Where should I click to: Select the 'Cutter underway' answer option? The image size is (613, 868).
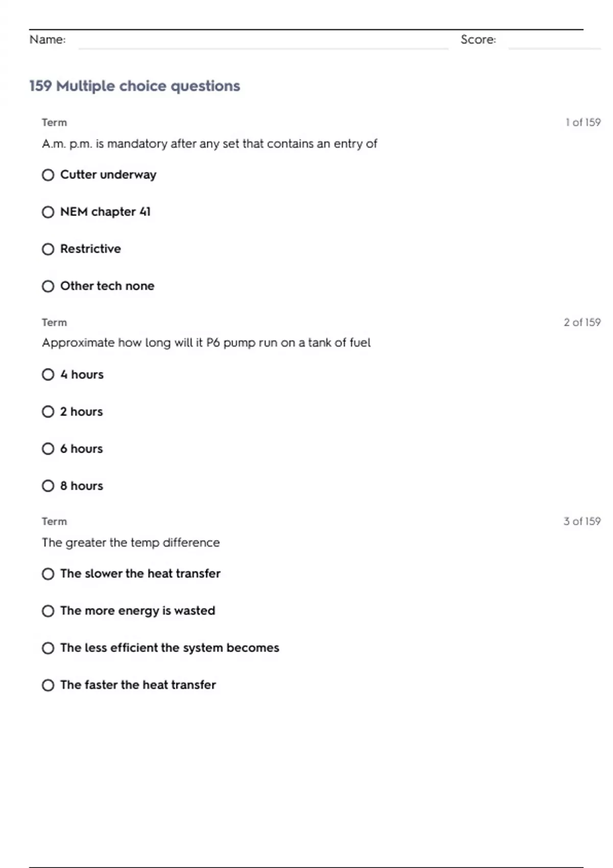48,175
